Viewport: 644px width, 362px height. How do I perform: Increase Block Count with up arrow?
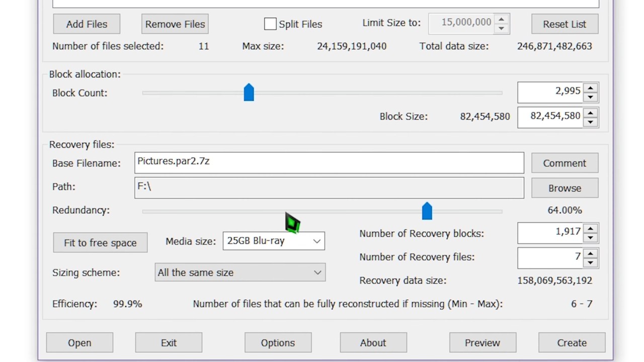point(590,87)
